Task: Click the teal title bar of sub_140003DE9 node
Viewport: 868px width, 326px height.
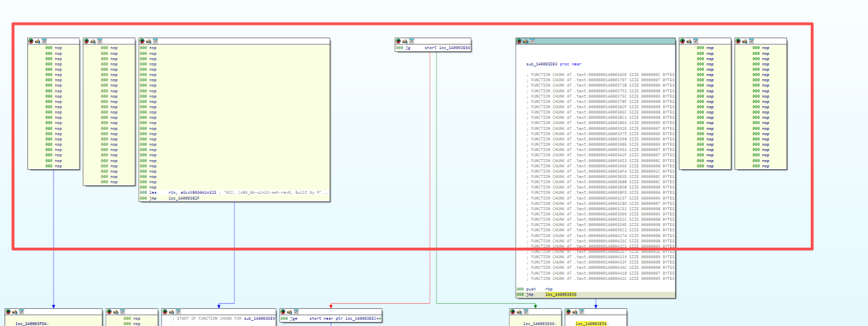Action: (596, 41)
